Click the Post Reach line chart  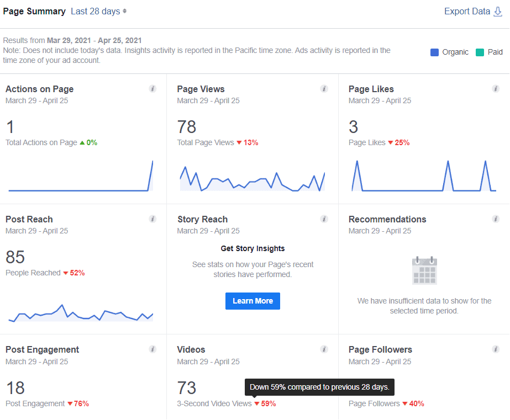[81, 313]
